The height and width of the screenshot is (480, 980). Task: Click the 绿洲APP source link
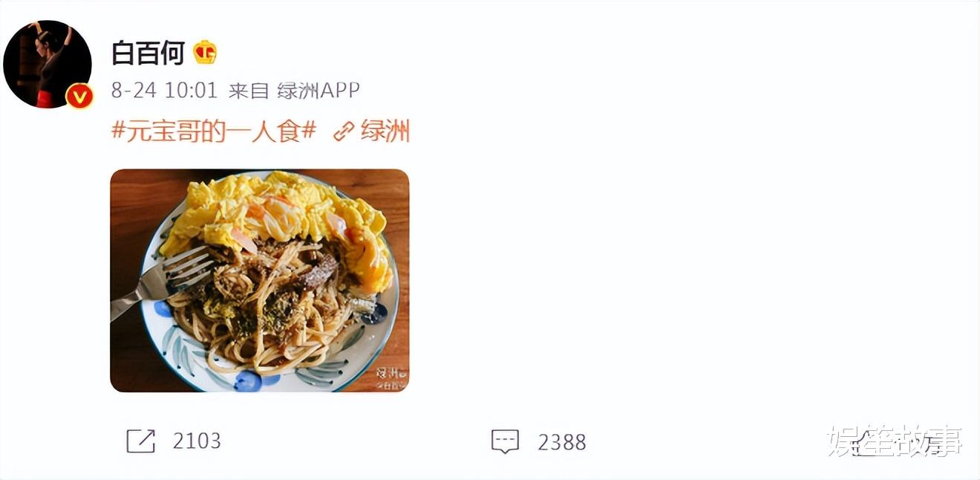click(x=318, y=91)
